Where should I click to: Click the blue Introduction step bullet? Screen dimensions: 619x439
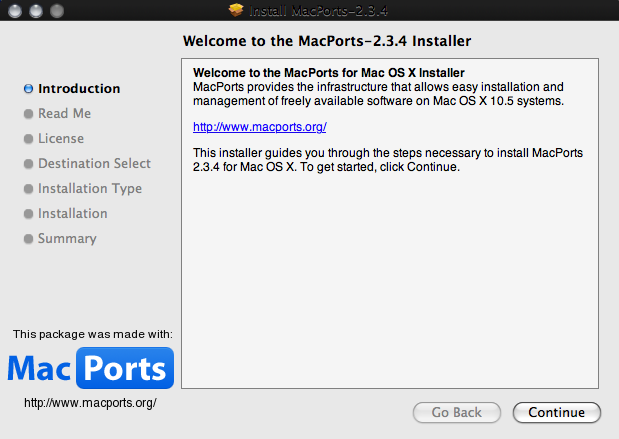(x=28, y=89)
